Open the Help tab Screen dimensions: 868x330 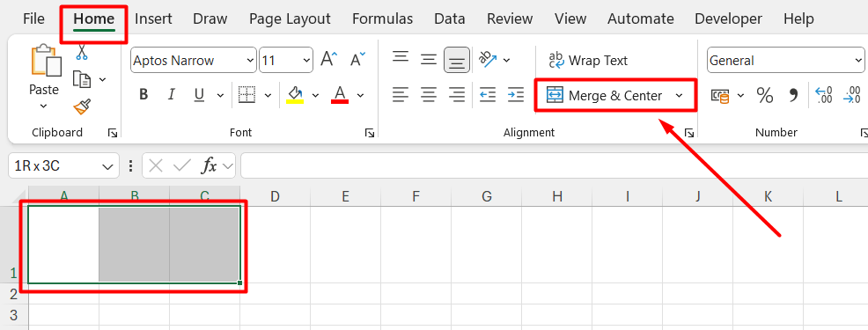click(x=798, y=18)
